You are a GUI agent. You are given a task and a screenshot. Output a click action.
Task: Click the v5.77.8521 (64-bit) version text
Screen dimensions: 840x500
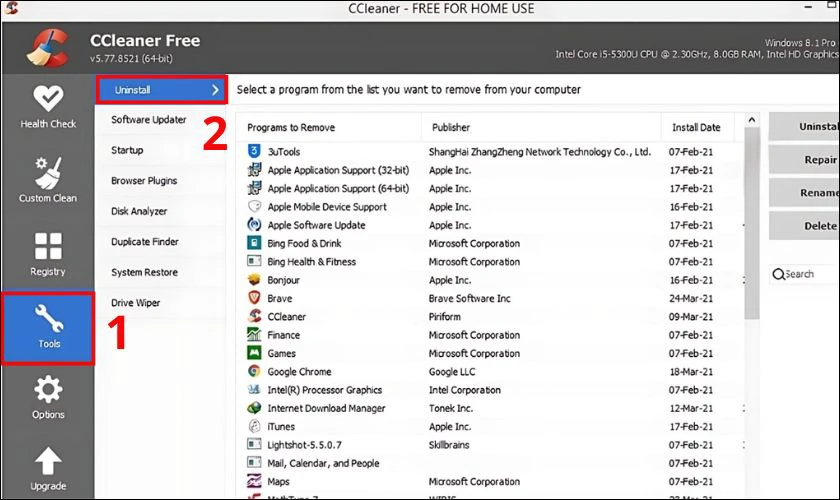[131, 58]
